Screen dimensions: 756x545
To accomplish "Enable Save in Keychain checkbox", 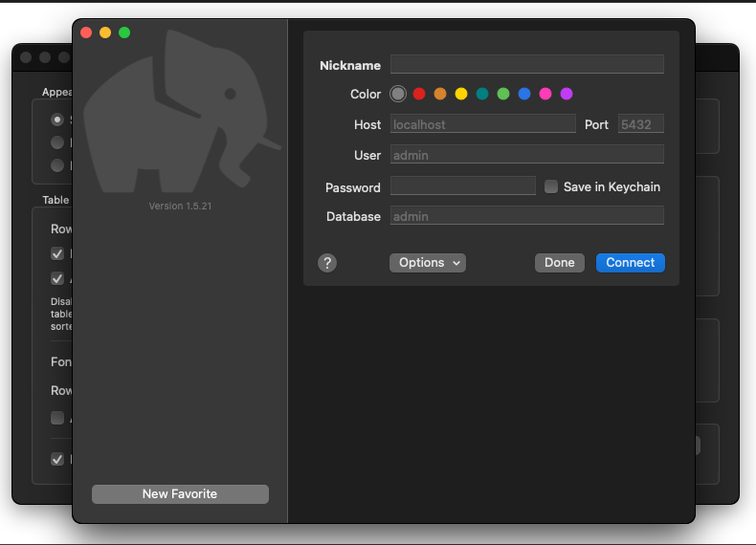I will pos(551,187).
